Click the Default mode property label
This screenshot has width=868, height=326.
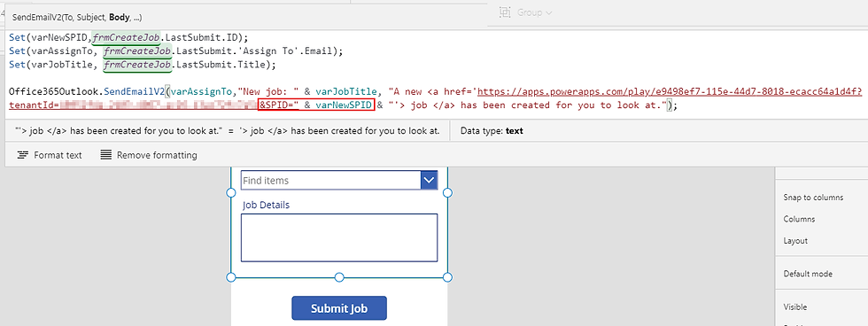click(808, 274)
